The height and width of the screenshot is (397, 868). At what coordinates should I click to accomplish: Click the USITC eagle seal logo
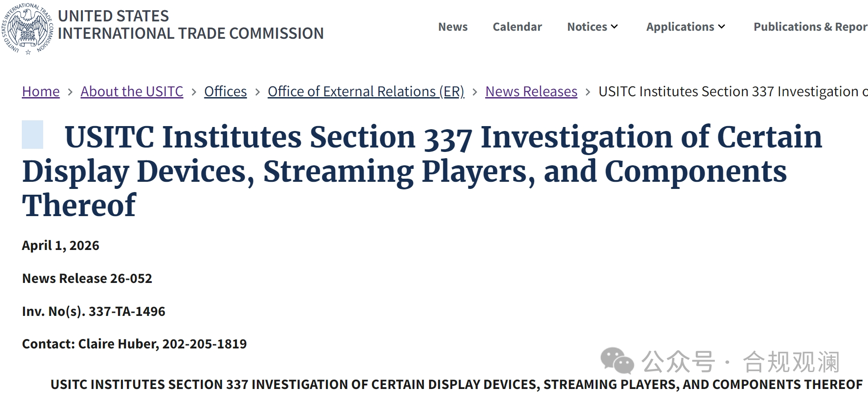pos(28,29)
